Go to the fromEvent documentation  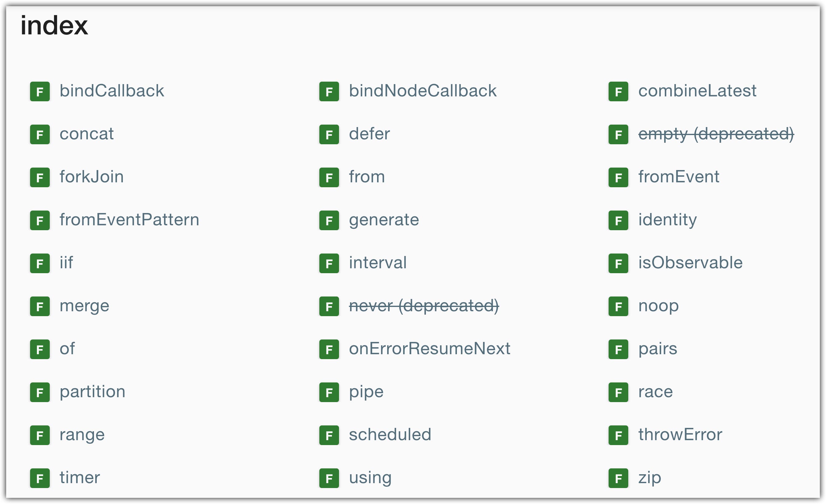click(x=679, y=176)
